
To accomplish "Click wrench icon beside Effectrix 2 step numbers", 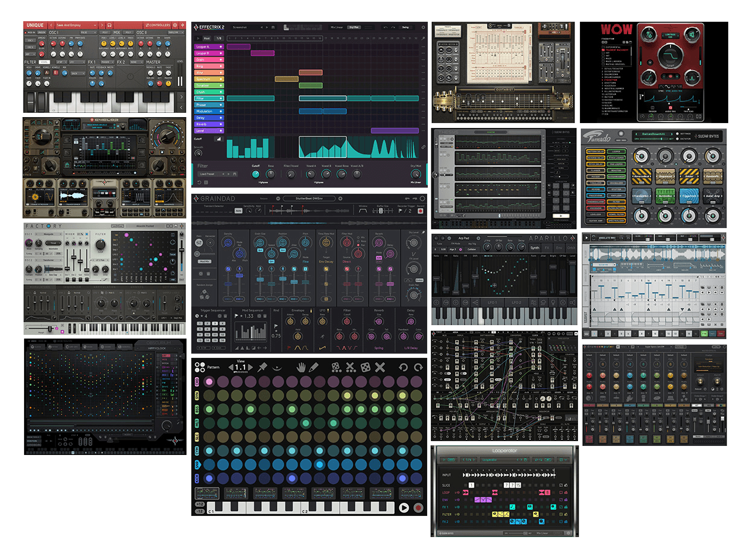I will coord(423,39).
